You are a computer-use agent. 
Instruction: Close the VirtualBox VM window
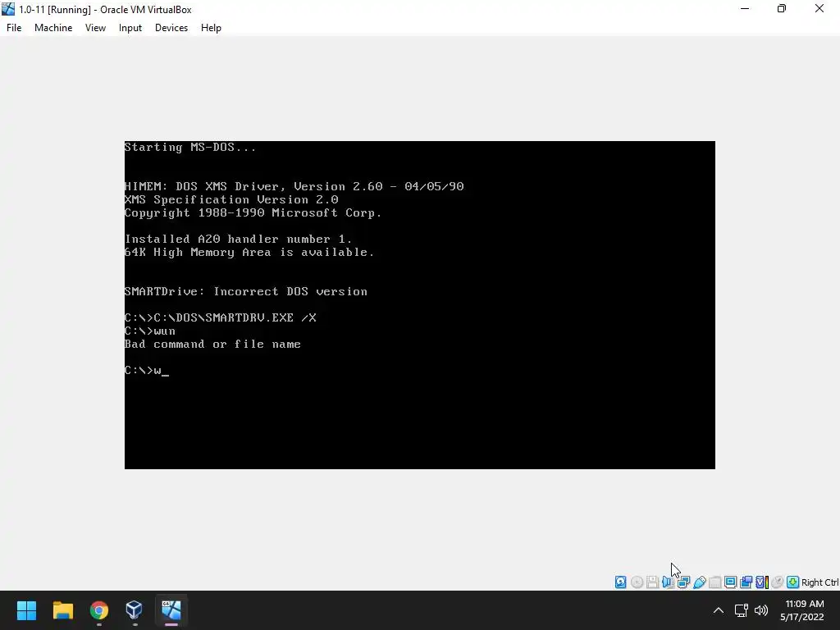coord(819,8)
